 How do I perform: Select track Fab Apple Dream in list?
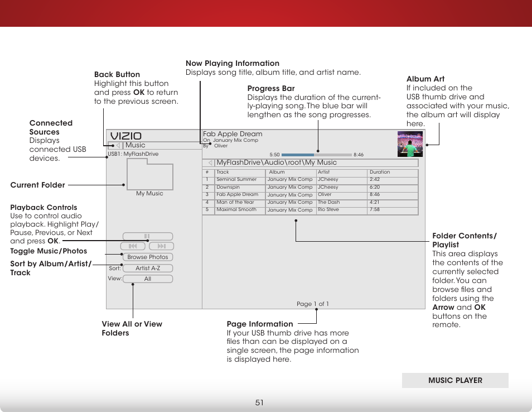(x=238, y=195)
